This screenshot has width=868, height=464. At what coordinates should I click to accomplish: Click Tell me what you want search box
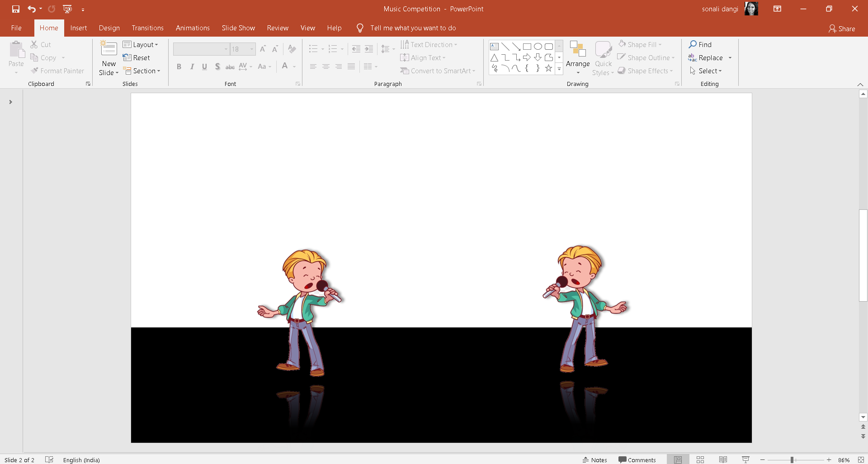point(413,28)
